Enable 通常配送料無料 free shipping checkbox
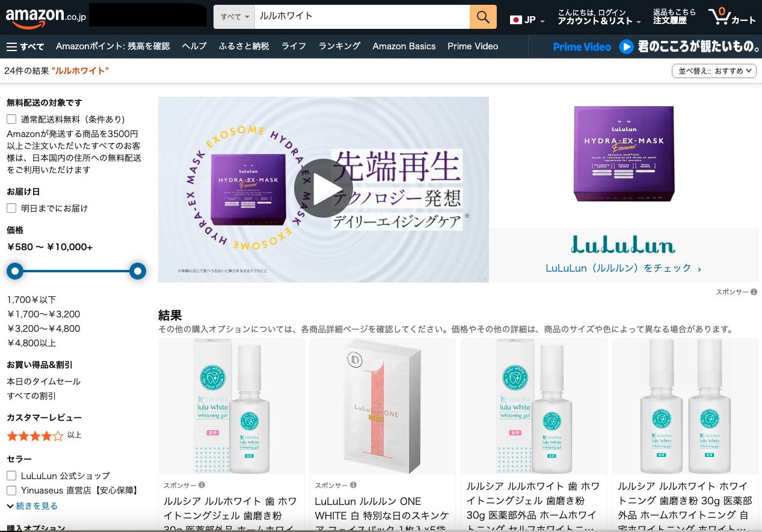Viewport: 762px width, 532px height. [x=11, y=119]
